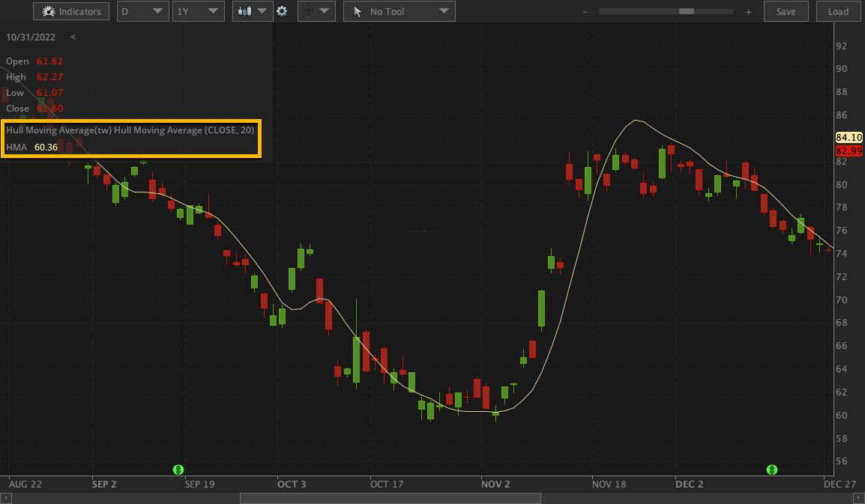Click the zoom in plus icon
865x504 pixels.
pos(747,11)
